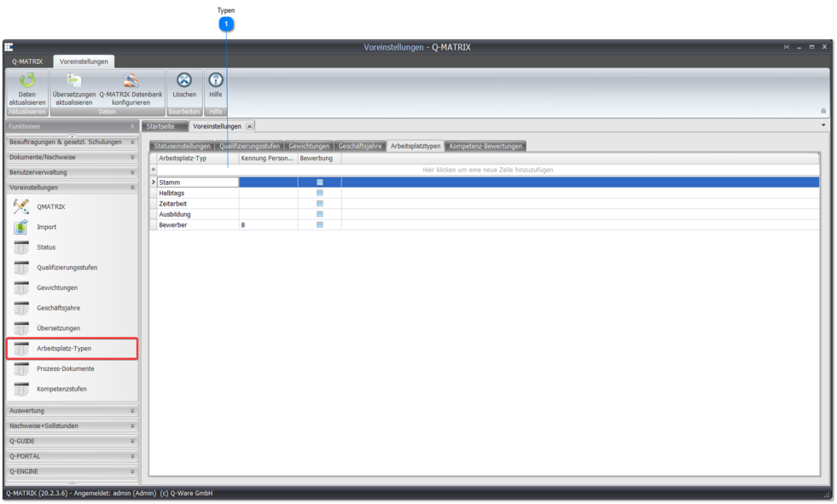This screenshot has height=504, width=837.
Task: Click new row line to add entry
Action: (487, 170)
